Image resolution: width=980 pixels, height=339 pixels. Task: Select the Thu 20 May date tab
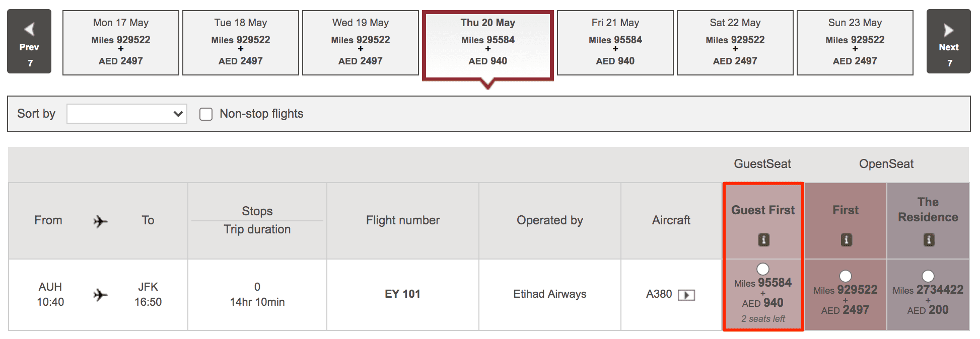pyautogui.click(x=487, y=43)
